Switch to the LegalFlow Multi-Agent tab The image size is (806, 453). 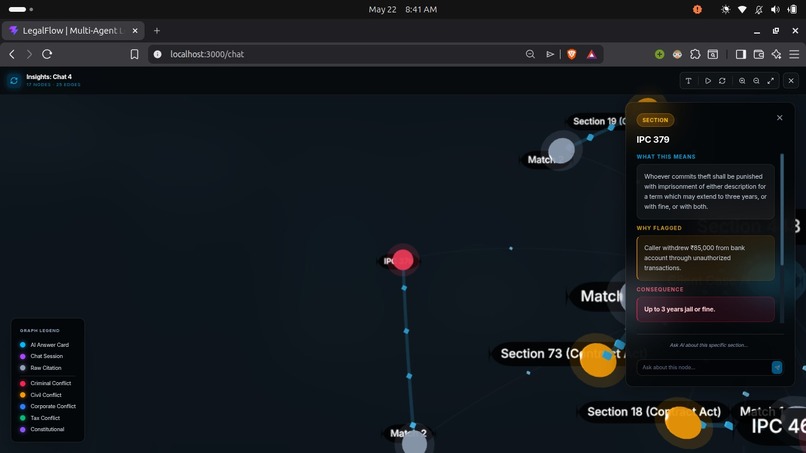[x=73, y=31]
